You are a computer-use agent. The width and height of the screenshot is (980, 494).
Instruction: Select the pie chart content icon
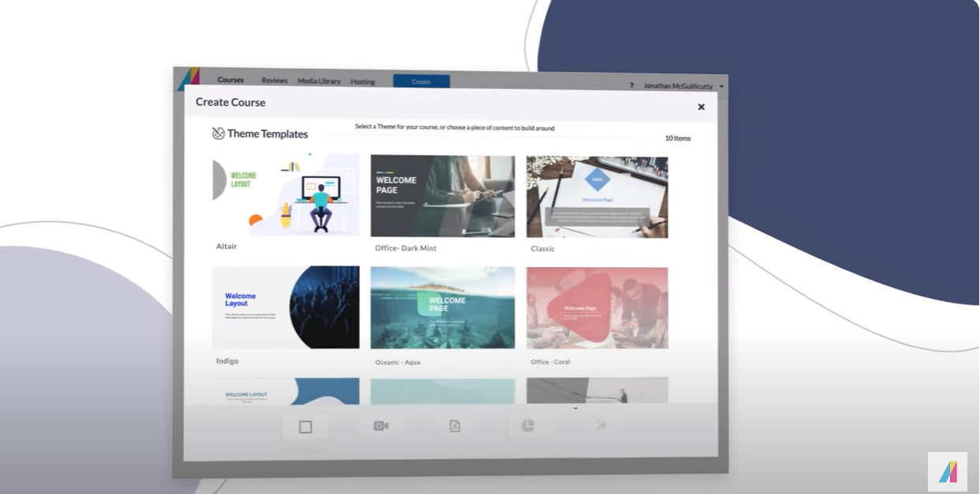pyautogui.click(x=528, y=426)
